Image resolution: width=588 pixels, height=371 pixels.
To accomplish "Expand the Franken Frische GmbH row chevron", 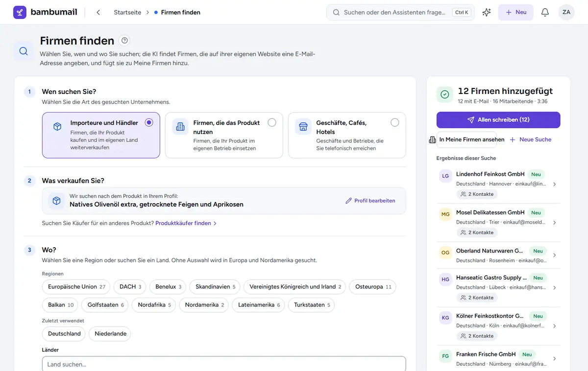I will pyautogui.click(x=554, y=359).
